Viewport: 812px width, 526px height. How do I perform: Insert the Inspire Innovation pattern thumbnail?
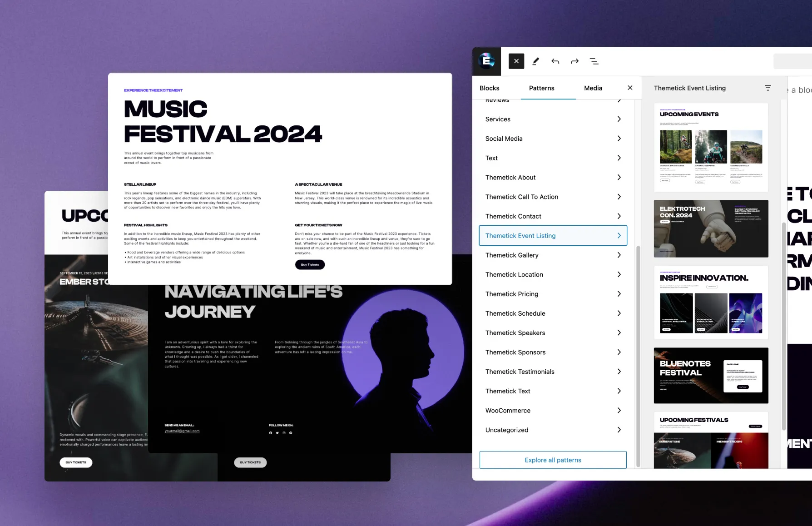pos(711,303)
